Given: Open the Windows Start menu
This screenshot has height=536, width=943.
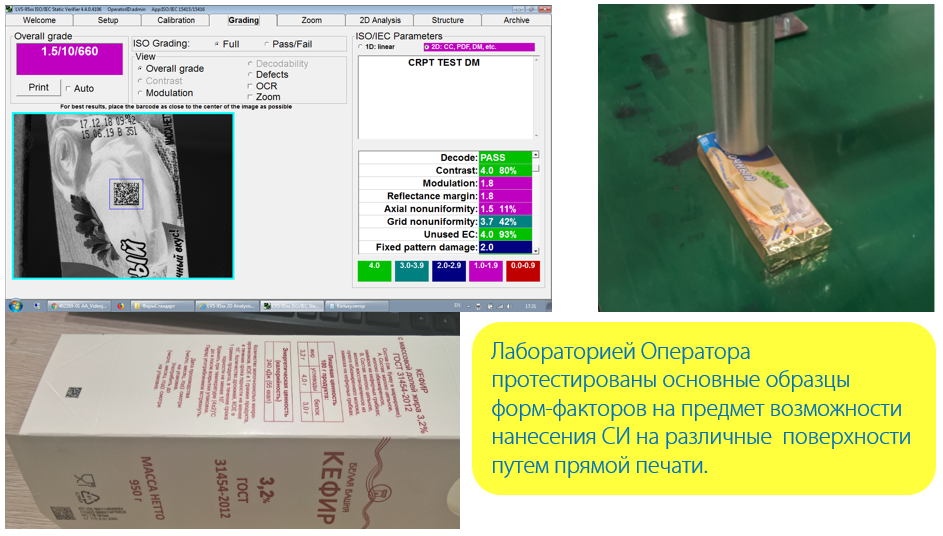Looking at the screenshot, I should coord(16,306).
